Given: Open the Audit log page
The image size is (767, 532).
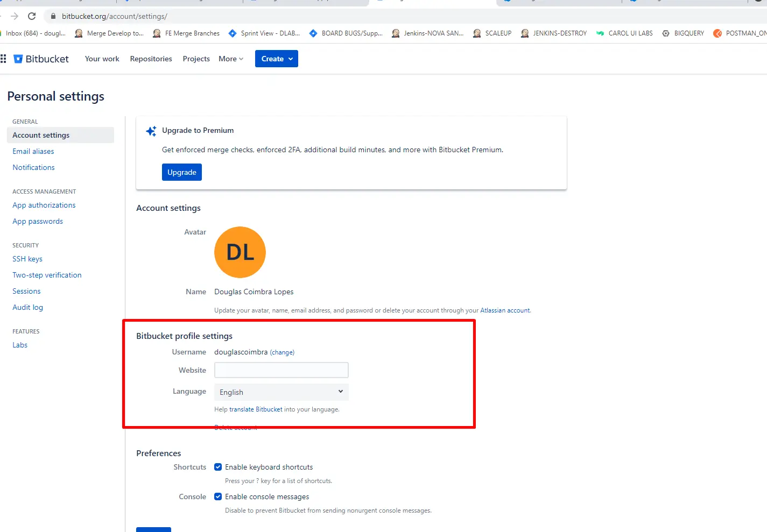Looking at the screenshot, I should pyautogui.click(x=28, y=307).
